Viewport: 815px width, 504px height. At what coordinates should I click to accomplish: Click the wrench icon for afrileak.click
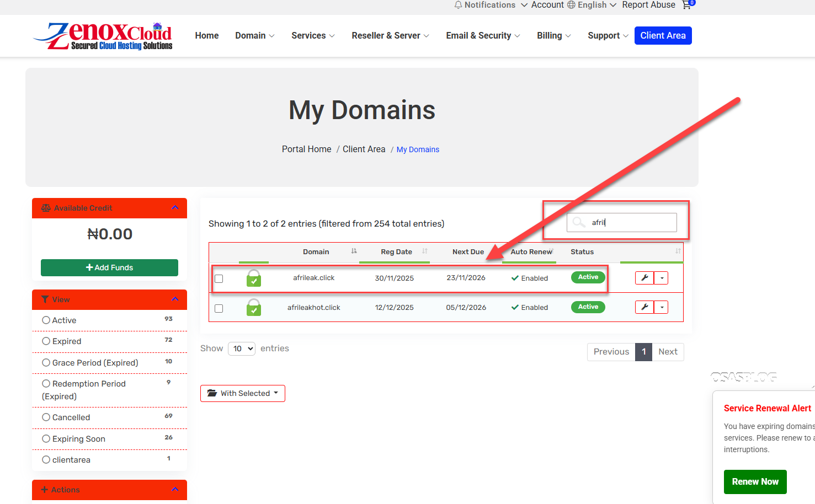click(x=644, y=278)
